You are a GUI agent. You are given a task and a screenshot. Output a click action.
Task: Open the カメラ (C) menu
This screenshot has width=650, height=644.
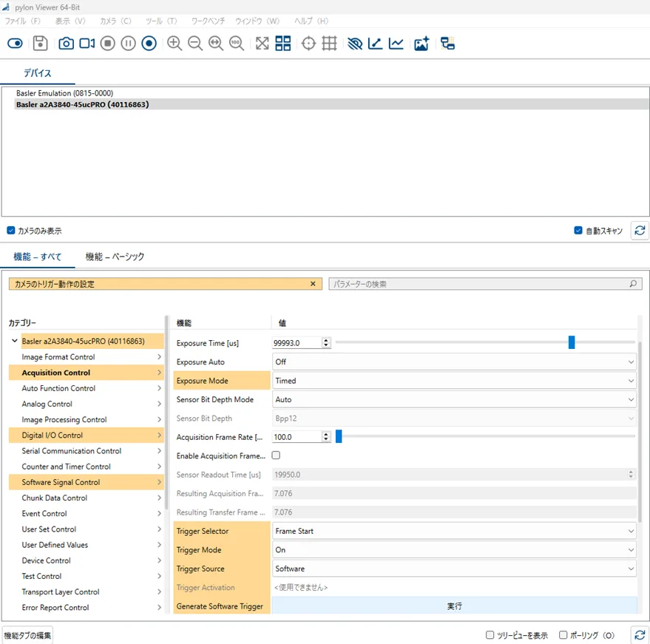[x=115, y=21]
